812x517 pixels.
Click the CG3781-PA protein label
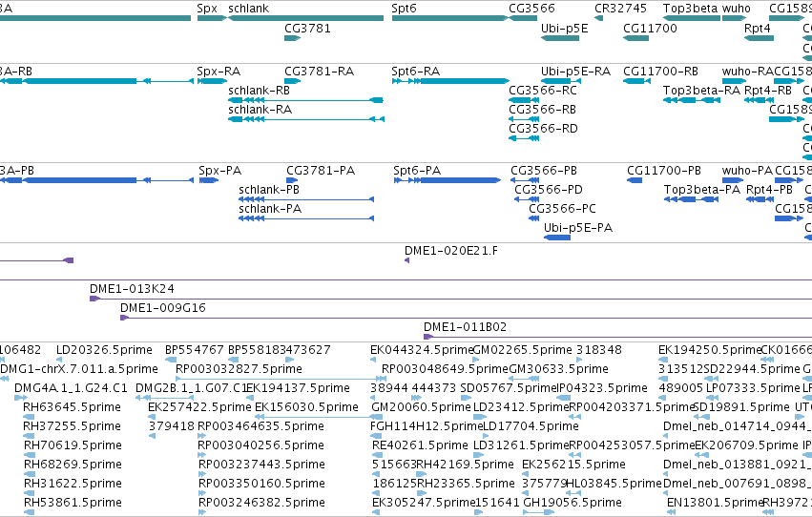click(321, 171)
